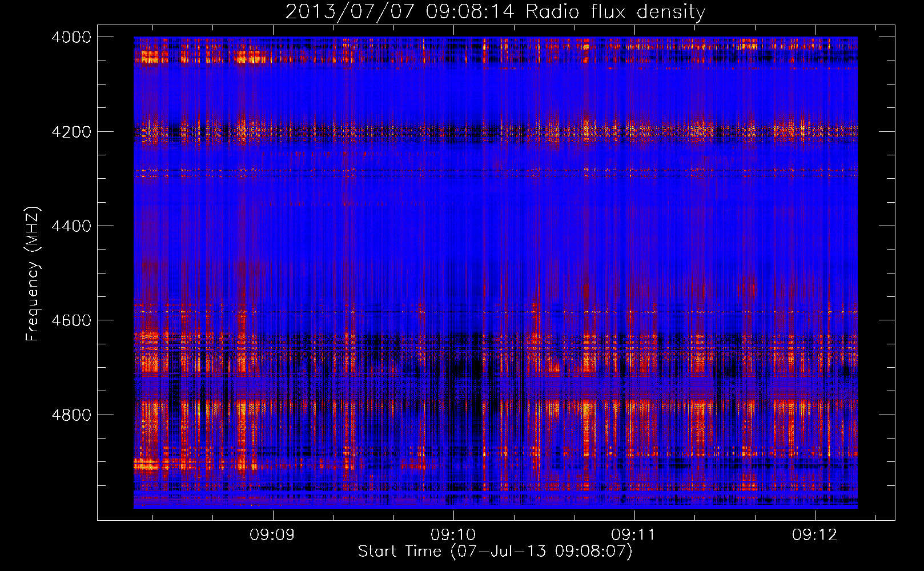This screenshot has height=571, width=924.
Task: Click the 4800 frequency axis label
Action: tap(71, 415)
